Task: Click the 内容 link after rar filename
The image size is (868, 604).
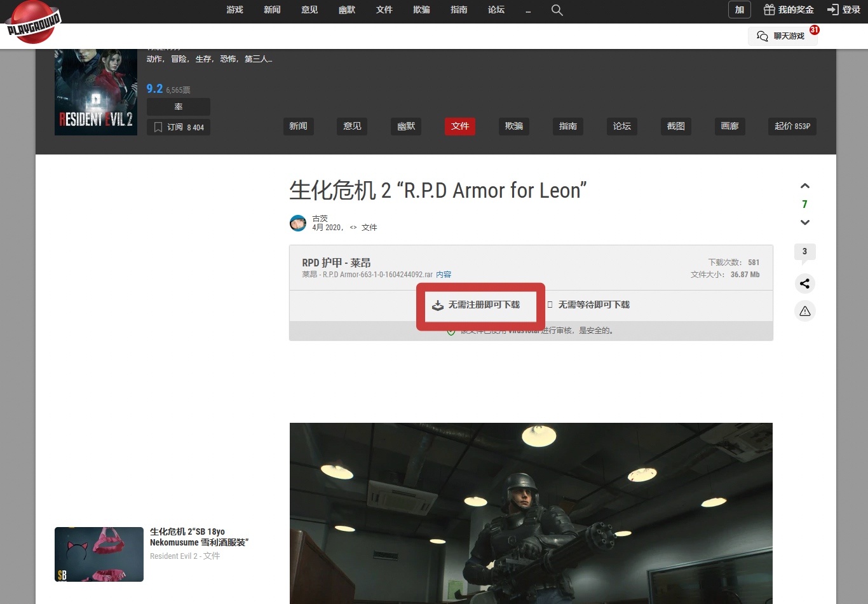Action: (444, 275)
